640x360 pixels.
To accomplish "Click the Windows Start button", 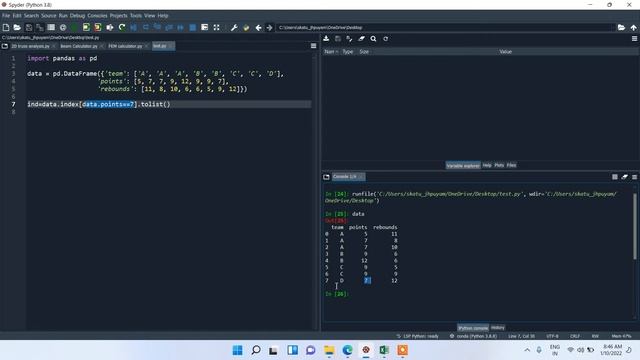I will click(237, 350).
